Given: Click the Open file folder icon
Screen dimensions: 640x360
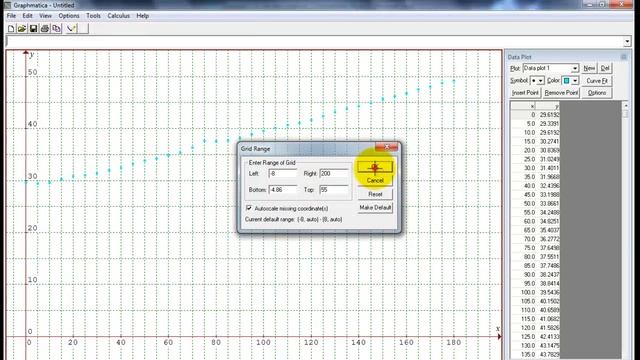Looking at the screenshot, I should point(22,29).
